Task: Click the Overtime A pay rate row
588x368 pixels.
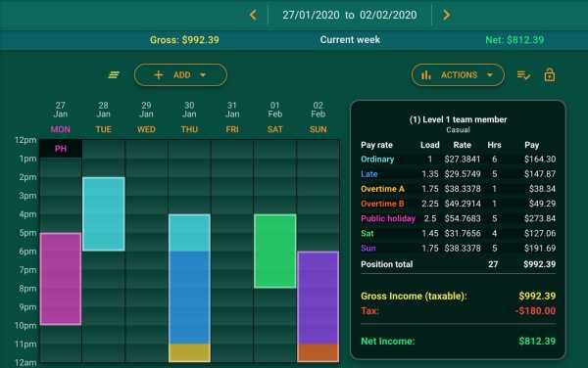Action: (458, 189)
